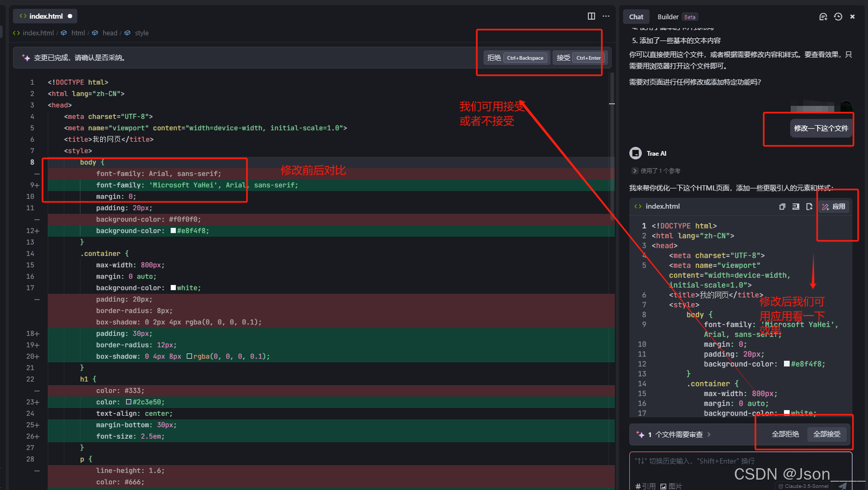Close the chat side panel
The height and width of the screenshot is (490, 868).
click(852, 17)
